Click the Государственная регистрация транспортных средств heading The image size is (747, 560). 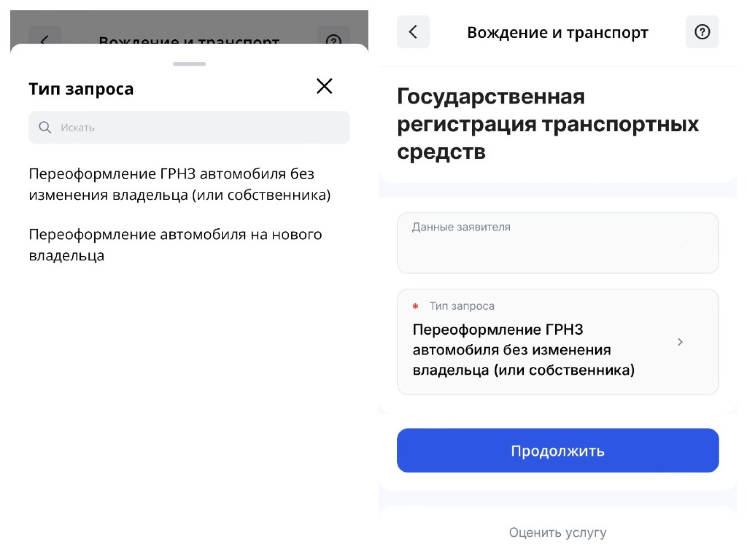pyautogui.click(x=547, y=124)
